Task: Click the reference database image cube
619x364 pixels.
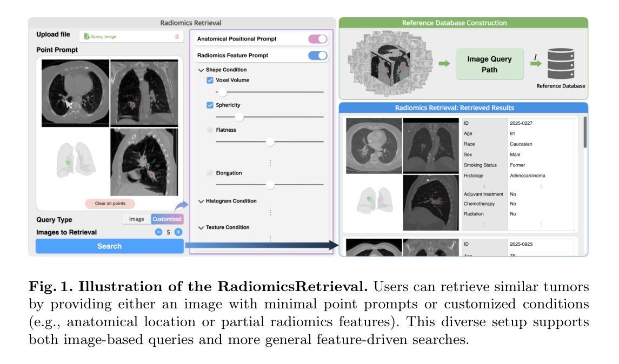Action: tap(390, 63)
